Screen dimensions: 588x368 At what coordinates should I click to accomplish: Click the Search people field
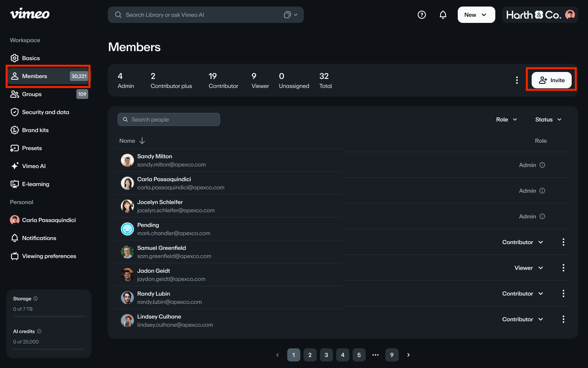click(169, 119)
